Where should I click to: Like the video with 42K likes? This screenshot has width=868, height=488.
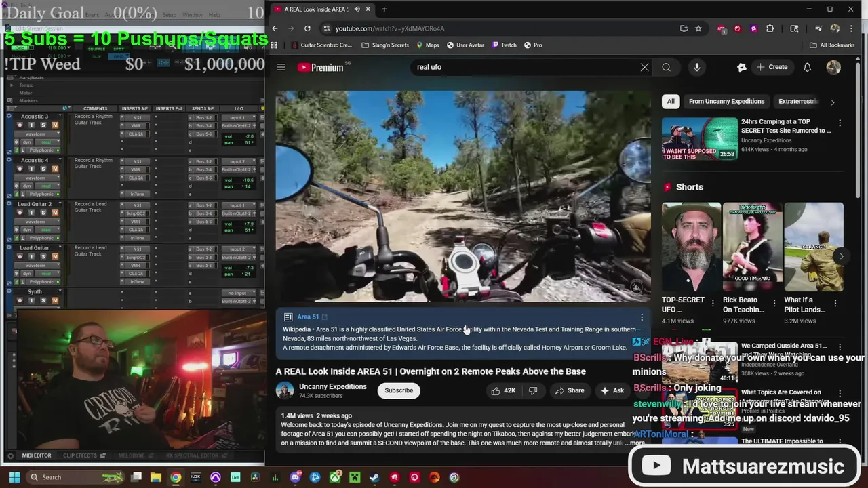503,390
